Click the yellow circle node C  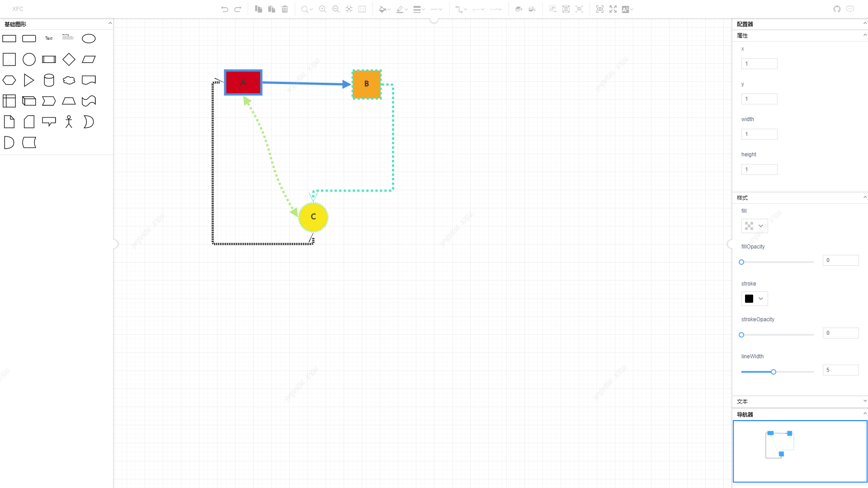tap(313, 217)
